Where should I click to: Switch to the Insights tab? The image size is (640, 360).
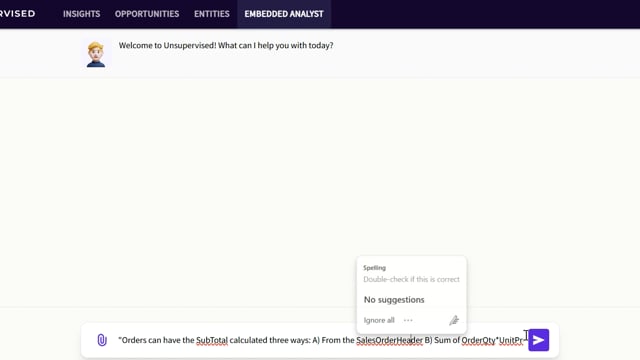coord(81,14)
